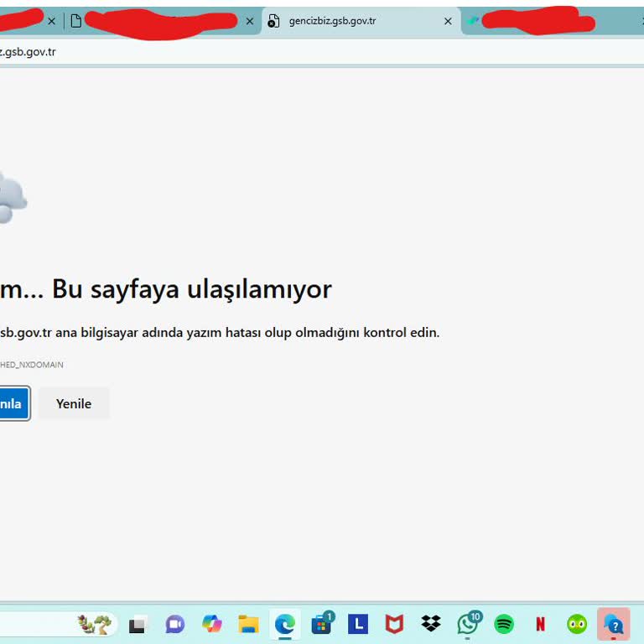Close the second redacted tab
Viewport: 644px width, 644px height.
250,21
